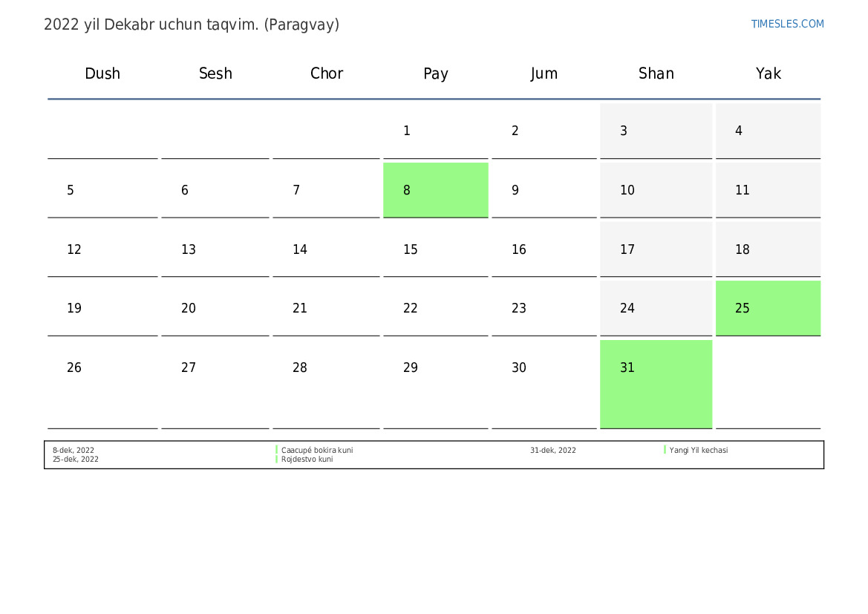Click day 23 in the calendar
This screenshot has width=868, height=614.
point(544,308)
